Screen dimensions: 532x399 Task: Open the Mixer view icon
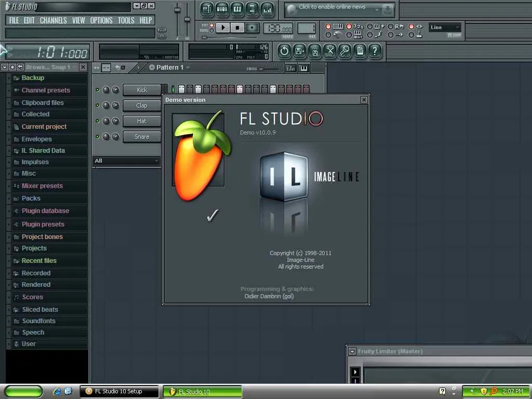pos(268,9)
